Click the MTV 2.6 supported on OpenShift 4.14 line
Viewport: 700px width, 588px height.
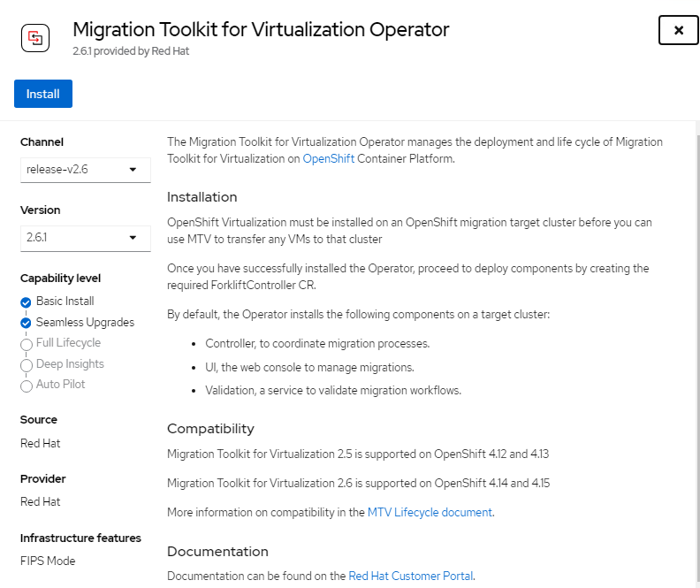[x=359, y=483]
